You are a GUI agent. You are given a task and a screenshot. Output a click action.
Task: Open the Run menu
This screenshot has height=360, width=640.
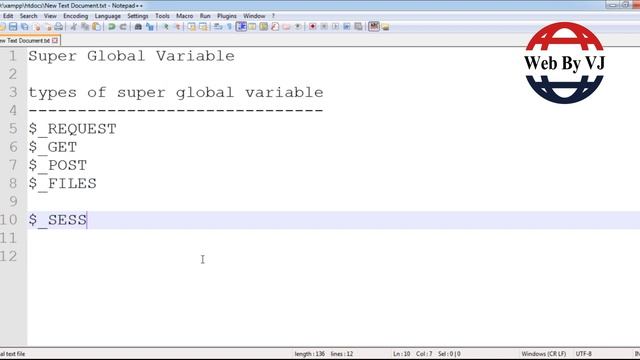click(x=205, y=16)
